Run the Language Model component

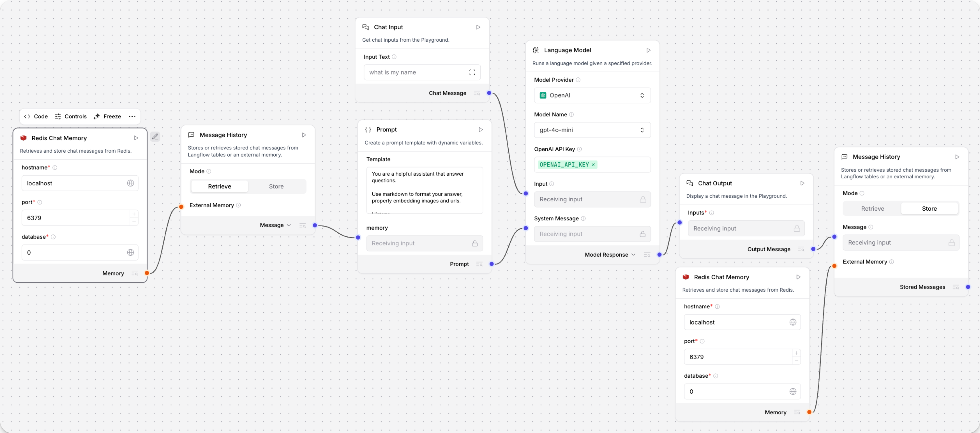pyautogui.click(x=648, y=50)
